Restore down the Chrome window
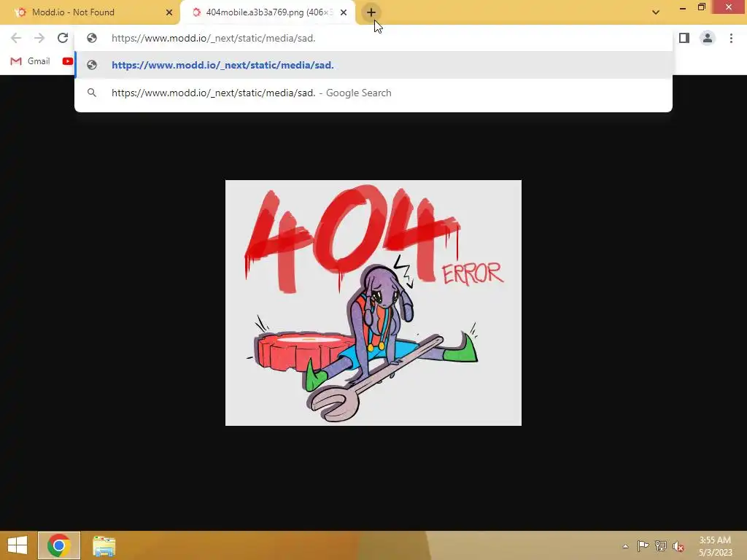This screenshot has width=747, height=560. pos(702,7)
